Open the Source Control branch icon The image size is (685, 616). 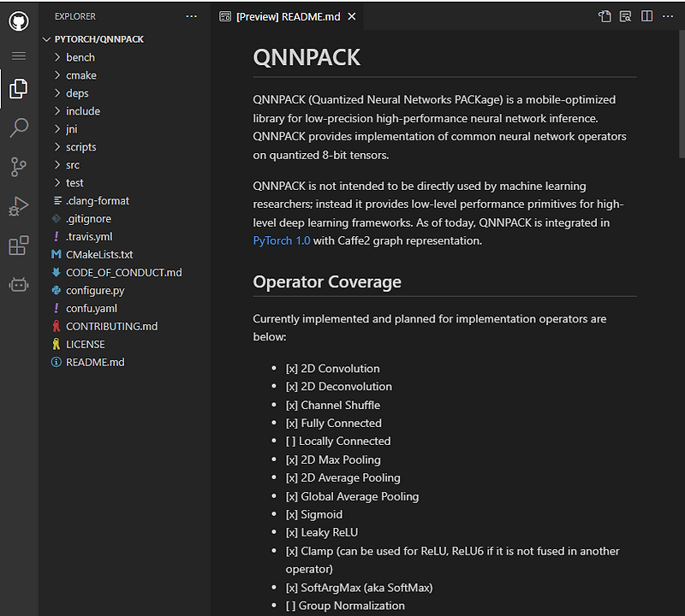point(19,167)
